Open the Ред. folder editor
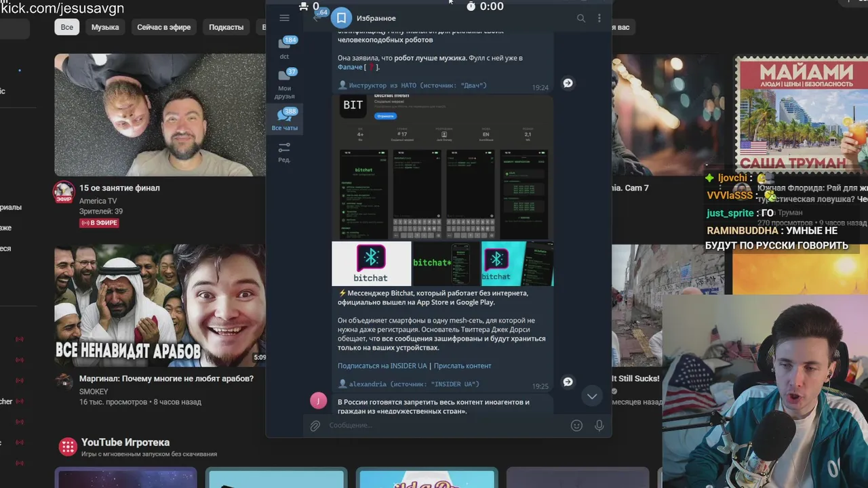 284,152
